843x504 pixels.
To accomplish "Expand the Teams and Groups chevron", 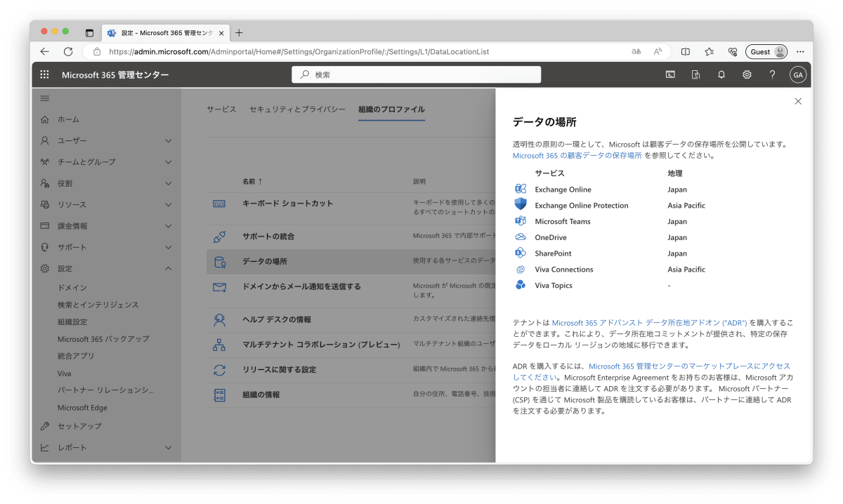I will click(168, 162).
